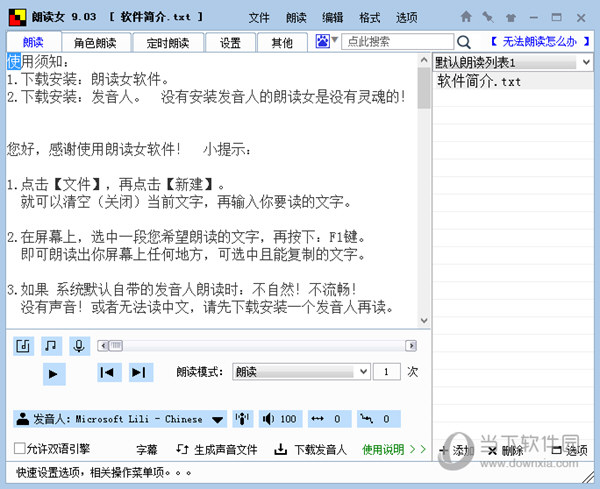Expand the search engine dropdown arrow
Viewport: 600px width, 489px height.
(x=334, y=39)
